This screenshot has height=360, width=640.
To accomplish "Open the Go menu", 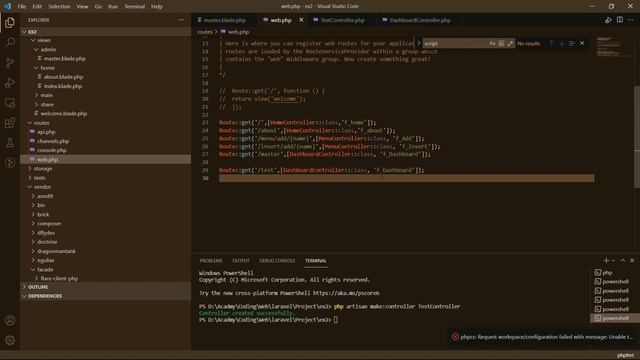I will coord(98,7).
